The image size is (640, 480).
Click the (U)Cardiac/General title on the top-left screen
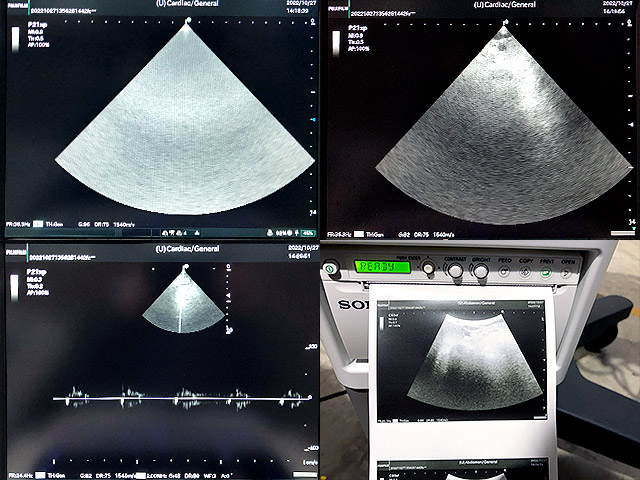pos(188,3)
